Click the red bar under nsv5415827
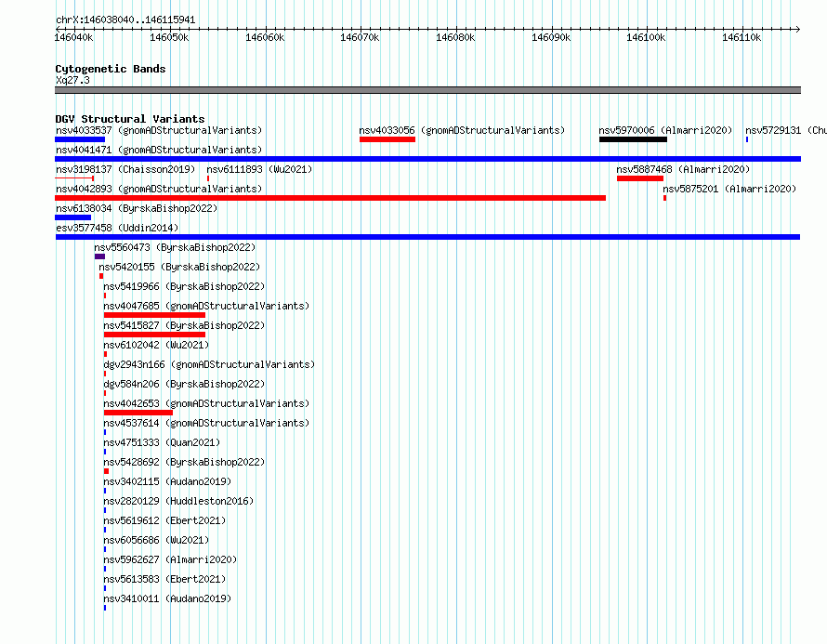 point(154,335)
